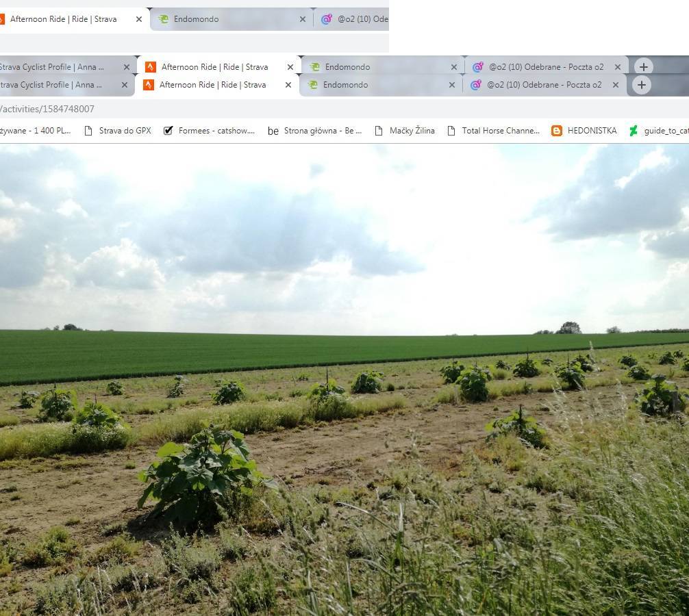
Task: Open the Mačky Žilina bookmark
Action: [412, 131]
